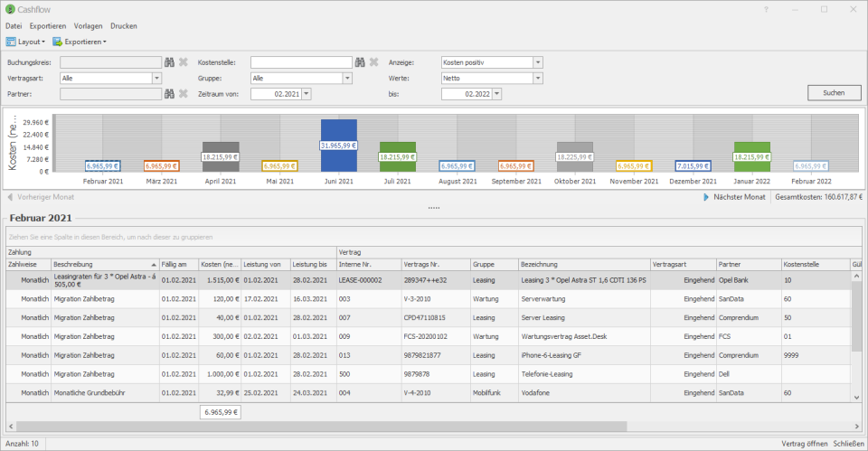Open the Datei menu

tap(14, 26)
